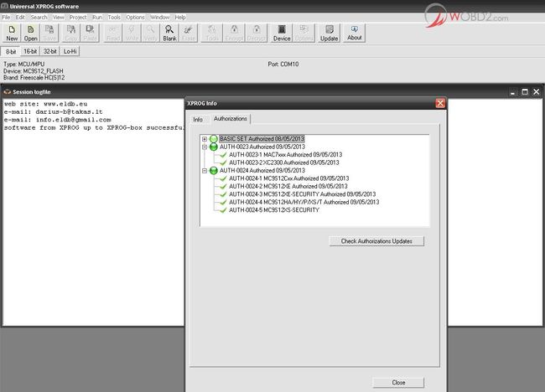The height and width of the screenshot is (392, 545).
Task: Click the green circle icon beside AUTH-0023
Action: (x=214, y=147)
